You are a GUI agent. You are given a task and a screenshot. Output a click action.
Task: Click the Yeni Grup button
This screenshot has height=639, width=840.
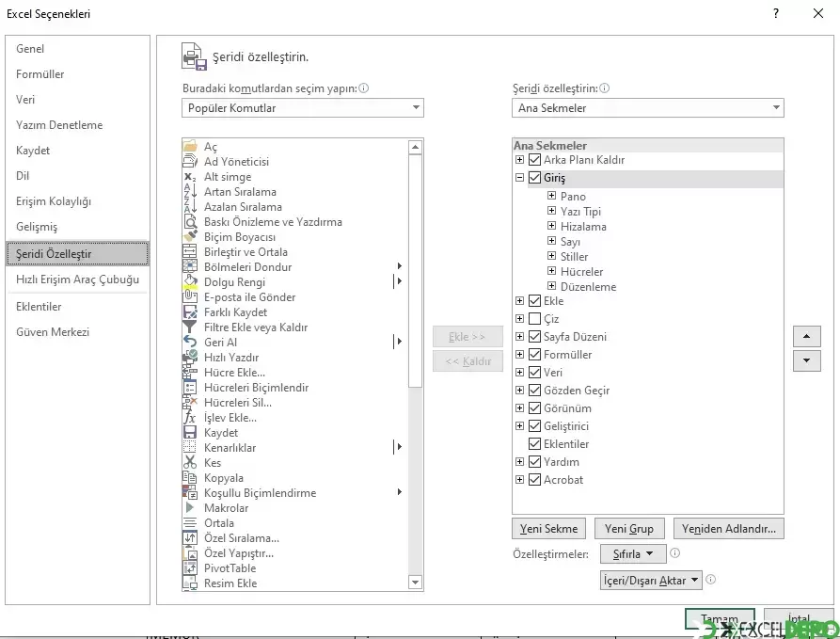pyautogui.click(x=629, y=529)
